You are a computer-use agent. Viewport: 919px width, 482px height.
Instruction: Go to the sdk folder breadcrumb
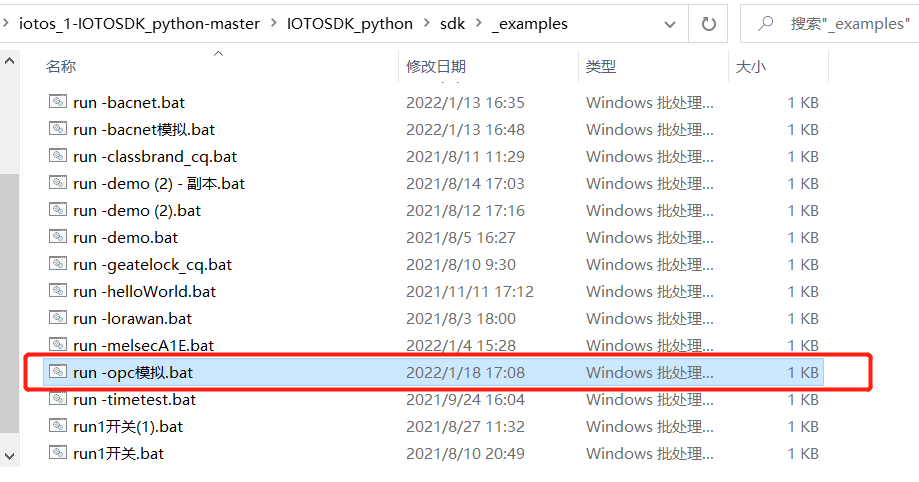pos(451,23)
